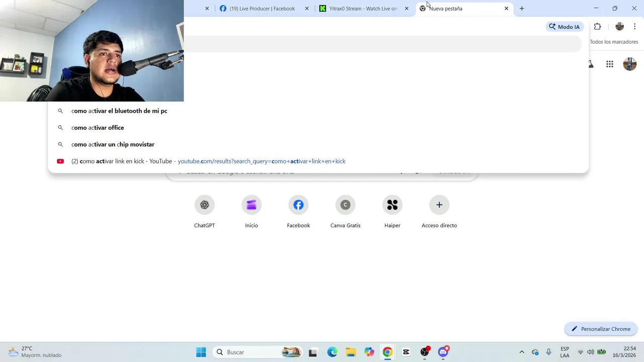The image size is (644, 362).
Task: Open the Wi-Fi network tray icon
Action: (x=581, y=352)
